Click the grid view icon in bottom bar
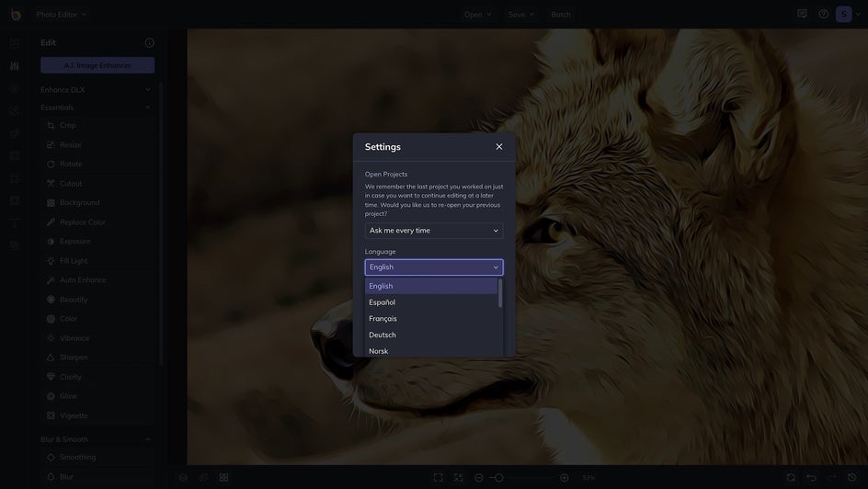868x489 pixels. [x=223, y=477]
